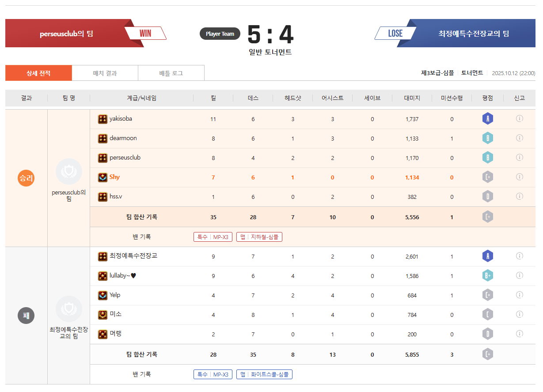This screenshot has height=392, width=543.
Task: Open player profile for perseusclub
Action: (x=125, y=158)
